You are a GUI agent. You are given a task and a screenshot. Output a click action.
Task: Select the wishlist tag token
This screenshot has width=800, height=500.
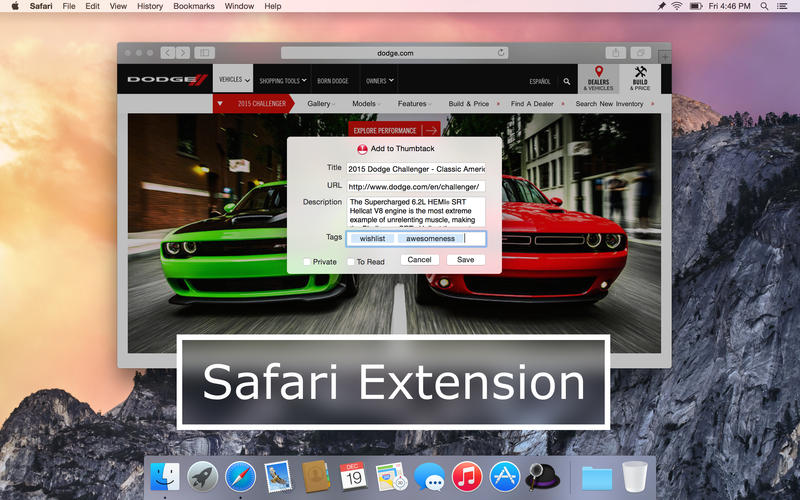point(372,238)
